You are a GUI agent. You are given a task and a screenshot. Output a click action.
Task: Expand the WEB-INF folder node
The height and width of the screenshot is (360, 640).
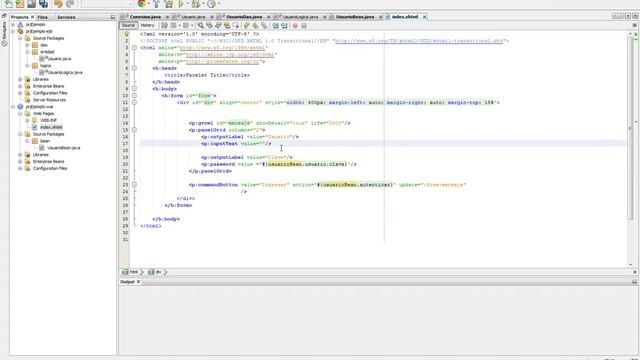pyautogui.click(x=27, y=120)
